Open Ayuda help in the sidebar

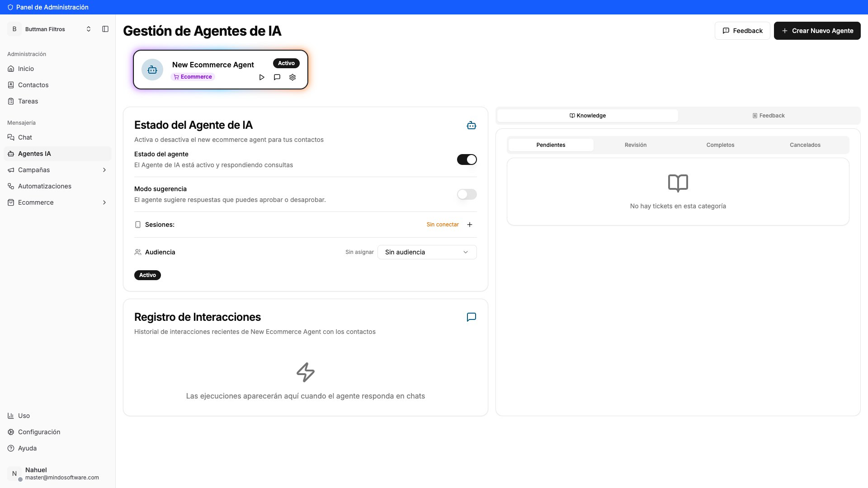[x=57, y=448]
